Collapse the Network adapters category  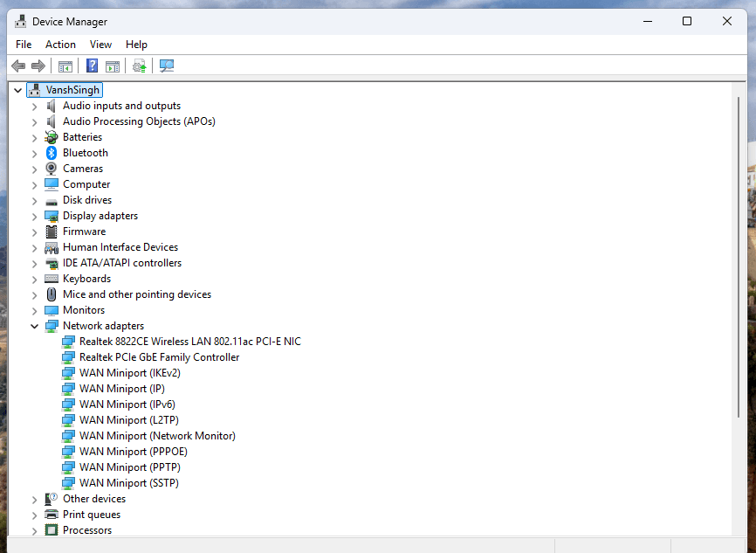coord(34,326)
